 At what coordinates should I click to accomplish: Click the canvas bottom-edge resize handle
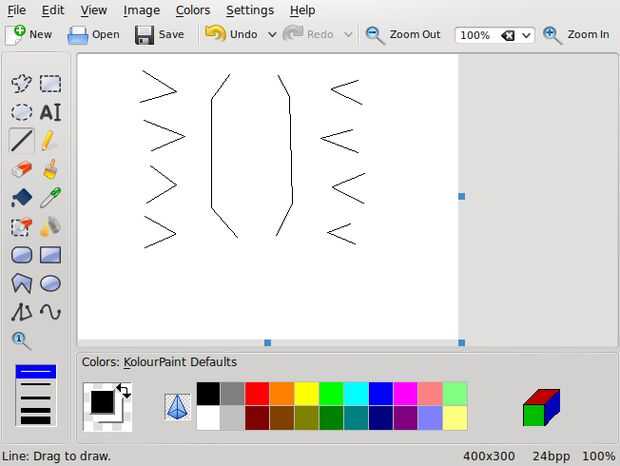tap(268, 343)
